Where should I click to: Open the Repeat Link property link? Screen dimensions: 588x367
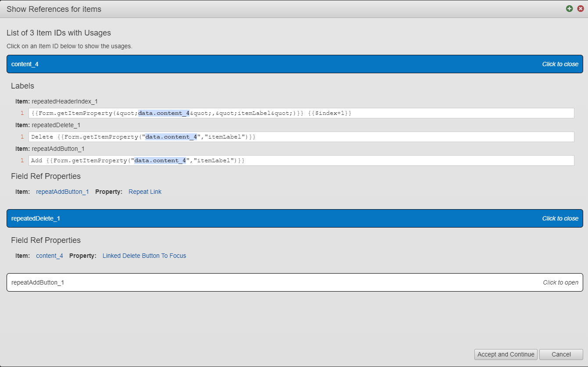click(145, 192)
